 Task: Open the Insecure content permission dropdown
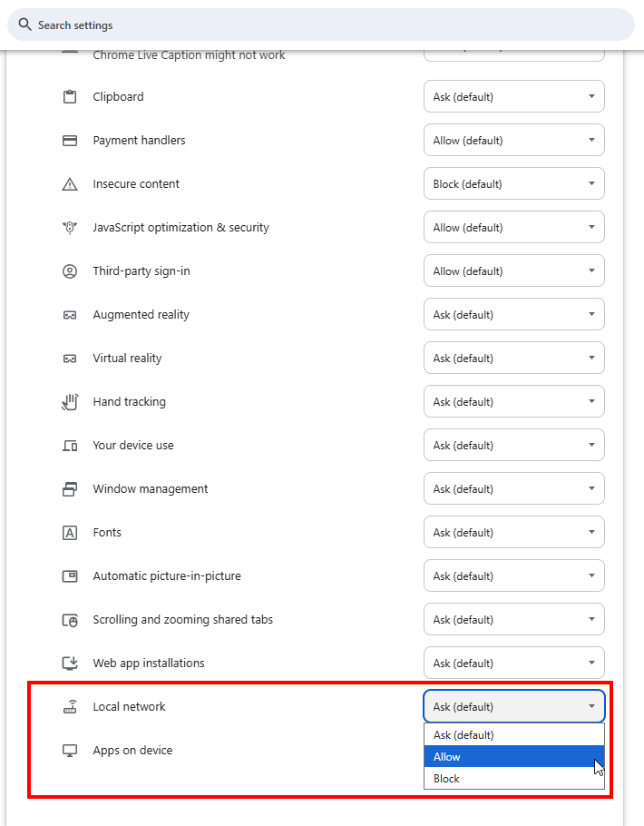514,183
